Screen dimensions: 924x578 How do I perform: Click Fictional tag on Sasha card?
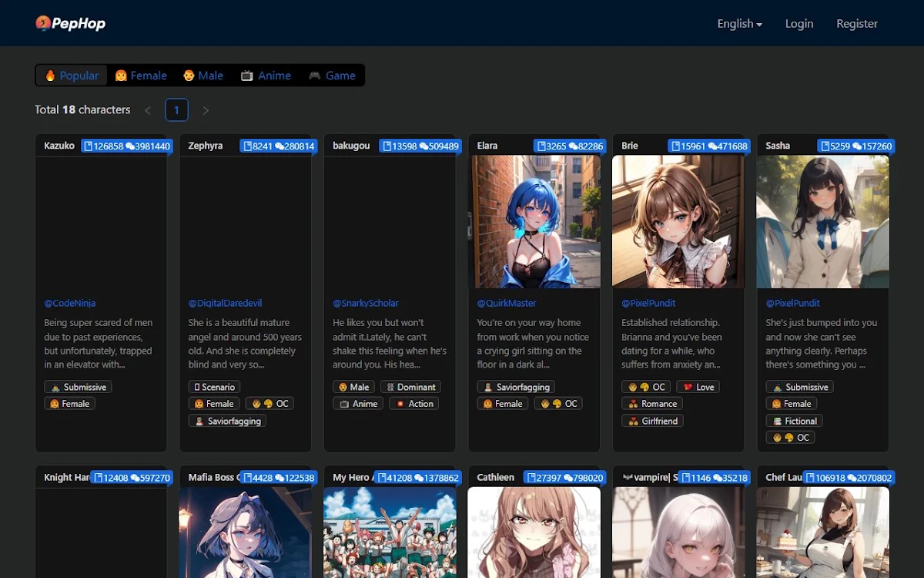point(794,421)
